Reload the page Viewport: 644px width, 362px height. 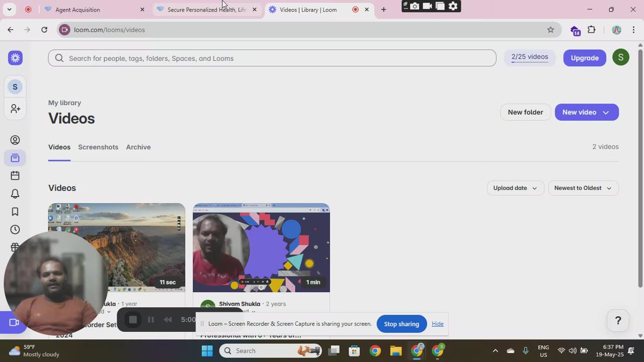coord(44,30)
